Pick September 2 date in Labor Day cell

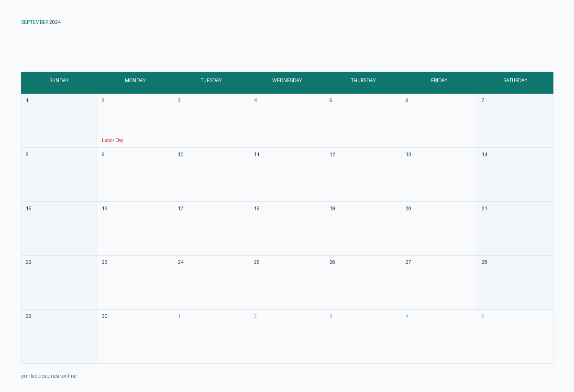coord(103,100)
